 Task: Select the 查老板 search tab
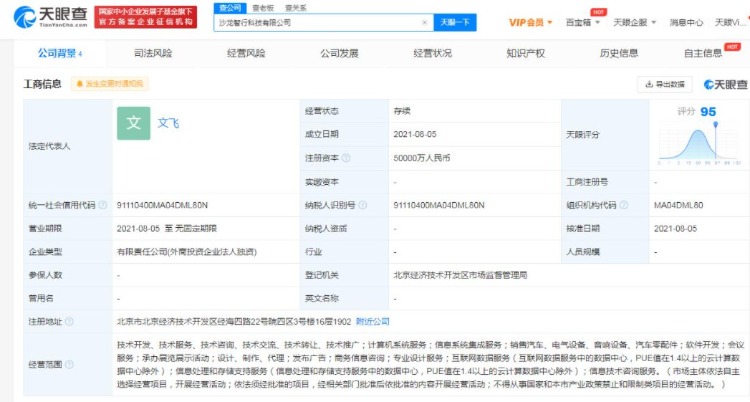tap(263, 8)
